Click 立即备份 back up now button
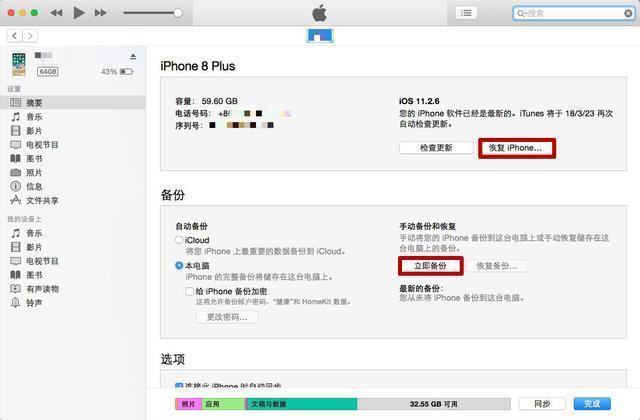 (430, 266)
